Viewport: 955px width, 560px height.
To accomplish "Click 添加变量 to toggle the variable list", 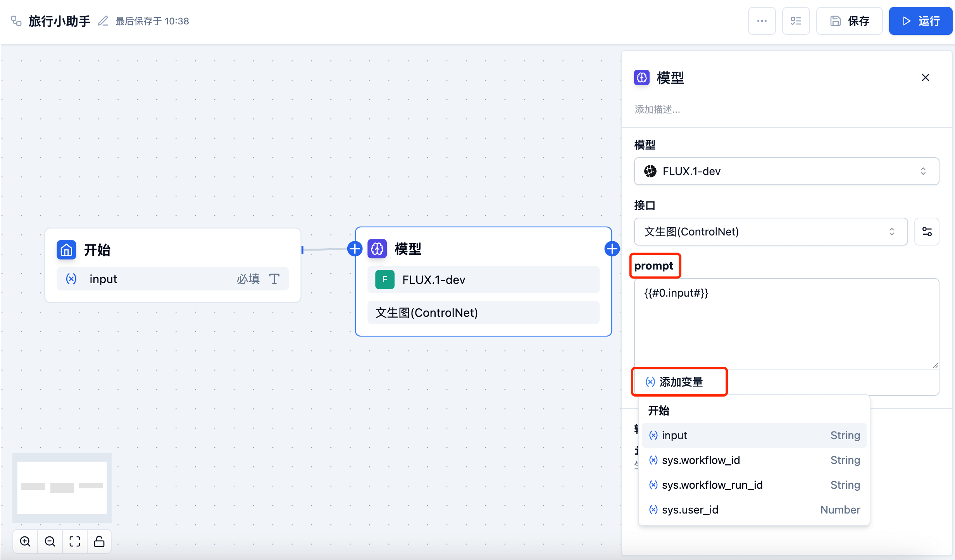I will point(674,382).
